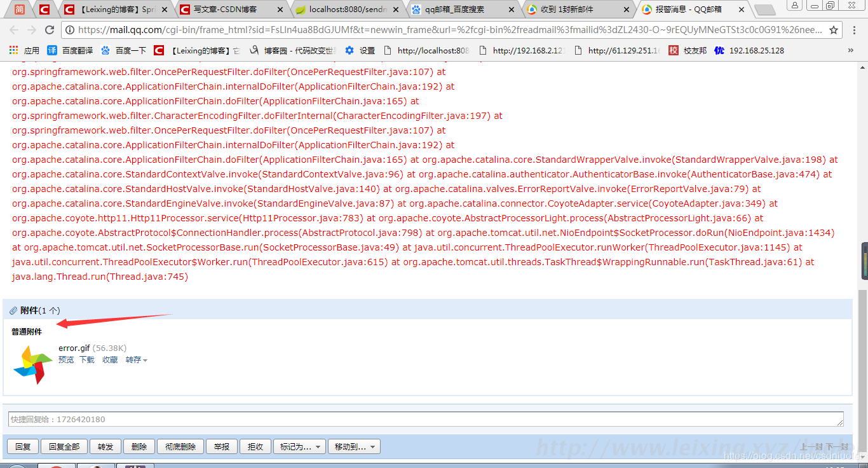Open the 设置 gear bookmark
The width and height of the screenshot is (868, 468).
(x=360, y=50)
